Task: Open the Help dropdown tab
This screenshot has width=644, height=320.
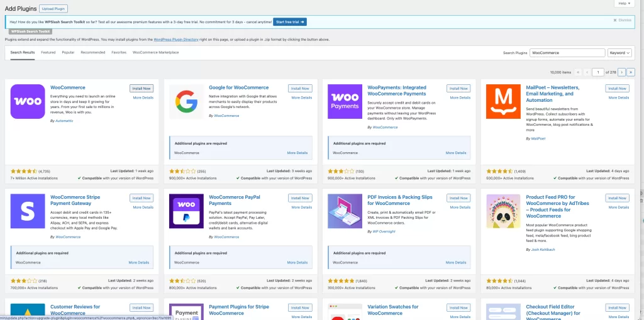Action: pos(625,3)
